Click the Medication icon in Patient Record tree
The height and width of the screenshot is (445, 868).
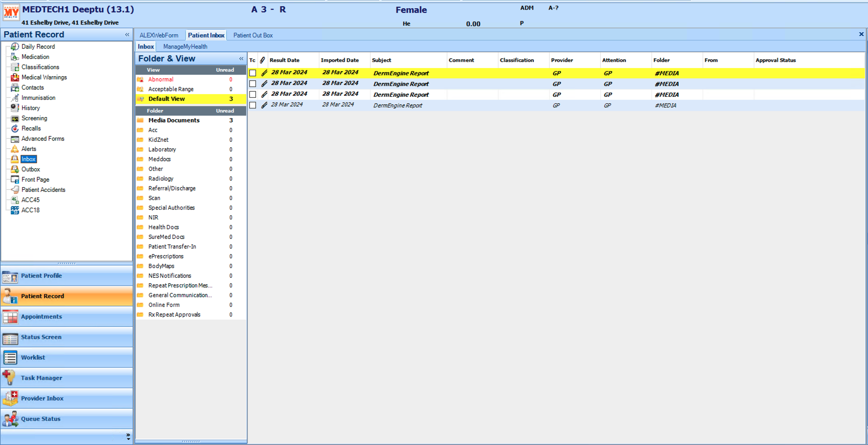(15, 57)
